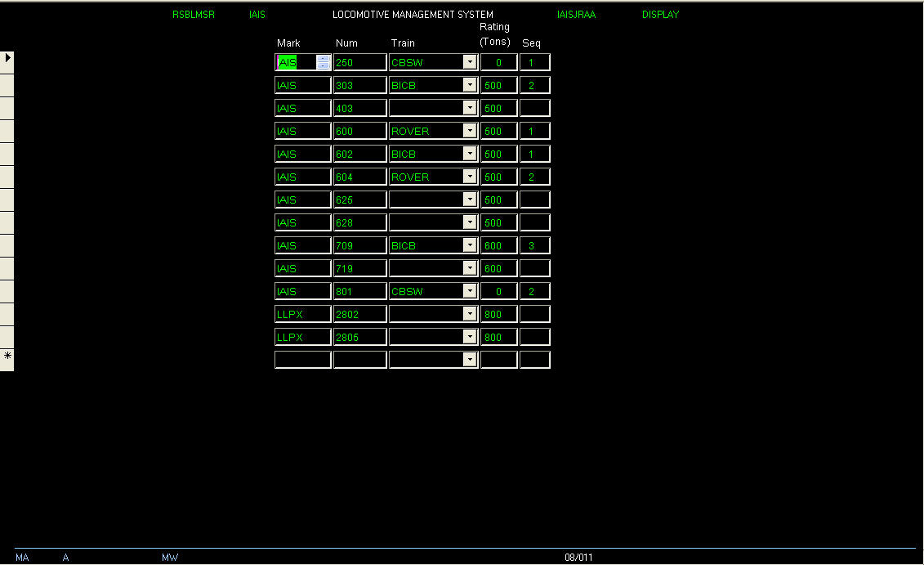Image resolution: width=924 pixels, height=565 pixels.
Task: Select row selector for locomotive 303
Action: 7,85
